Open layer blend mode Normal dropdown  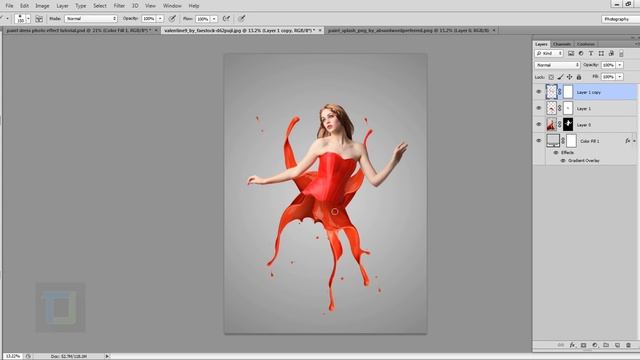[x=557, y=65]
